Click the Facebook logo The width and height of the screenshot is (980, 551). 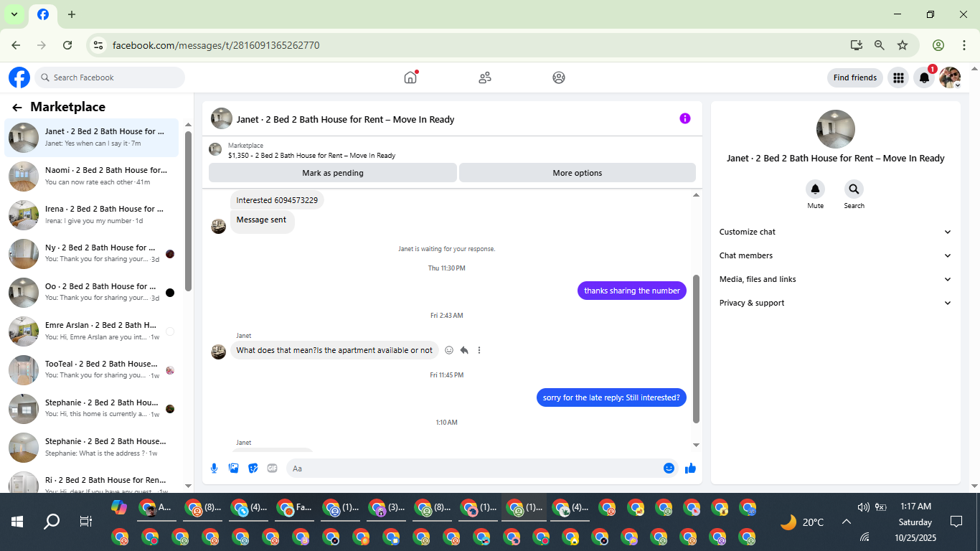19,77
